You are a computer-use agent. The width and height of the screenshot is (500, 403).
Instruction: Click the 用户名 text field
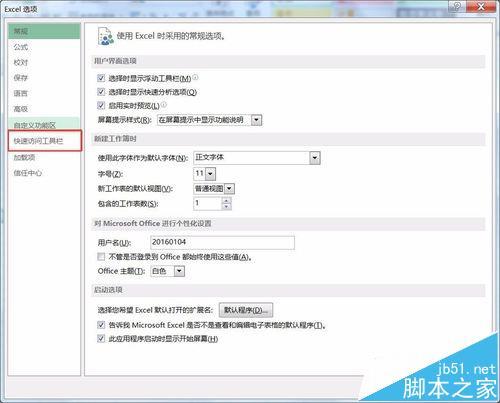[x=222, y=242]
